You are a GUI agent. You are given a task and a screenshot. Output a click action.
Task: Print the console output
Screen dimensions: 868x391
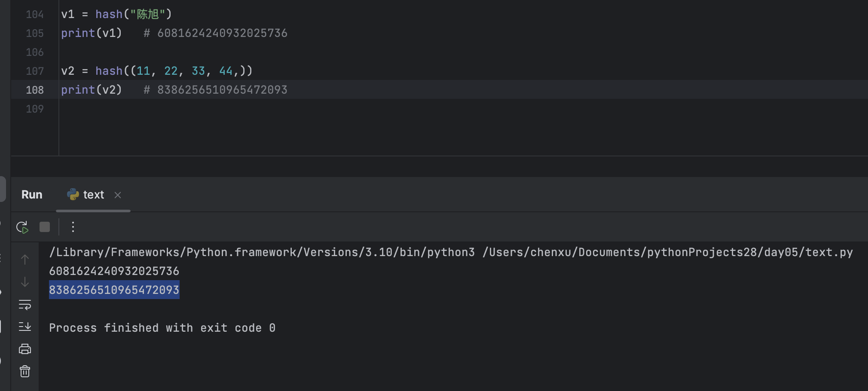pyautogui.click(x=25, y=349)
